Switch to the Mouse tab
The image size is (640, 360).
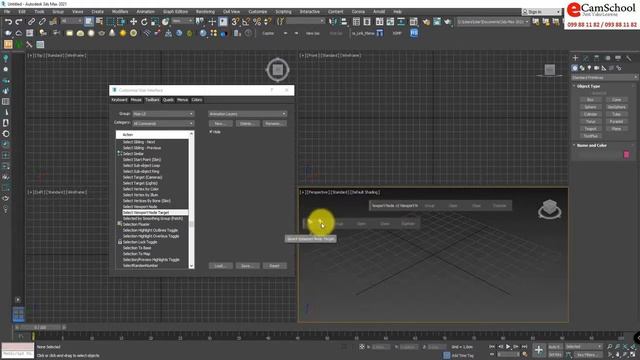(x=136, y=100)
